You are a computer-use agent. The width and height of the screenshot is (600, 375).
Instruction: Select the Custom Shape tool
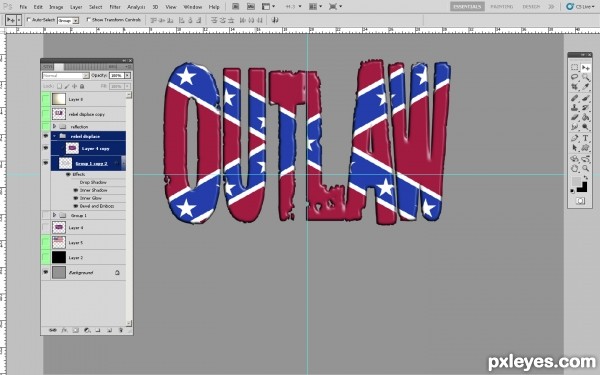pos(585,148)
